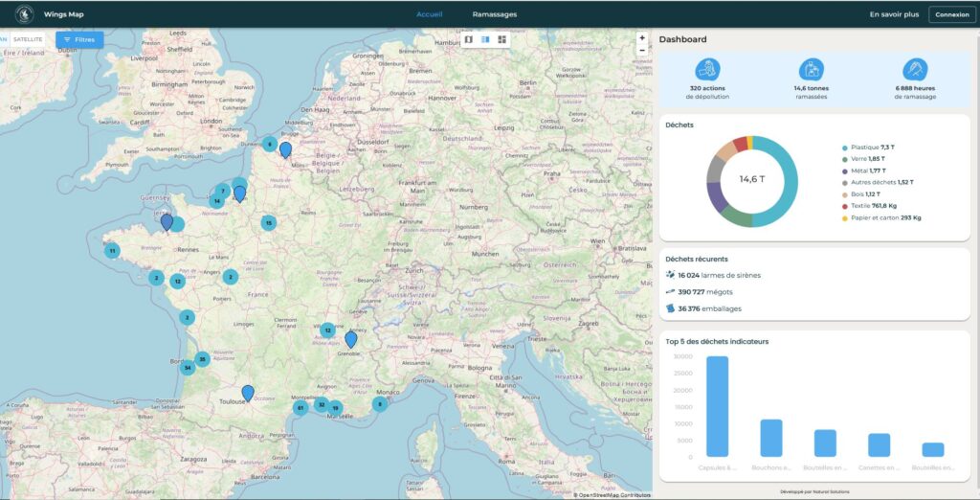Go to the Accueil tab

429,14
